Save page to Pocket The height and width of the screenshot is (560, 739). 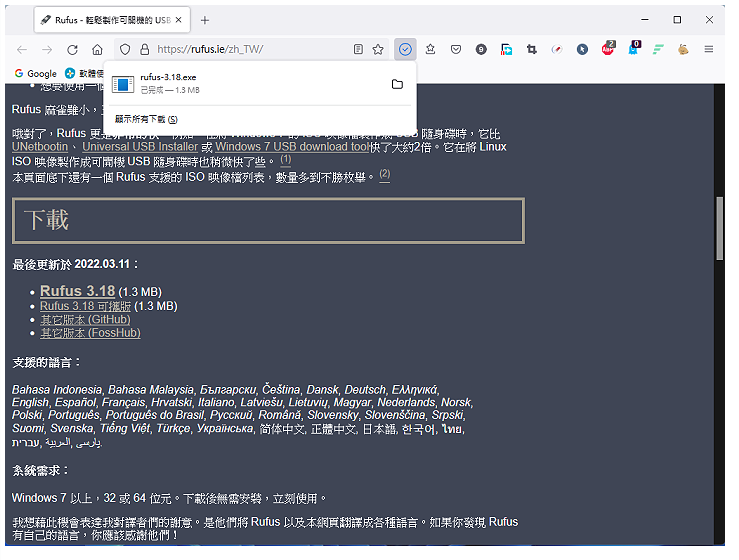(x=456, y=49)
